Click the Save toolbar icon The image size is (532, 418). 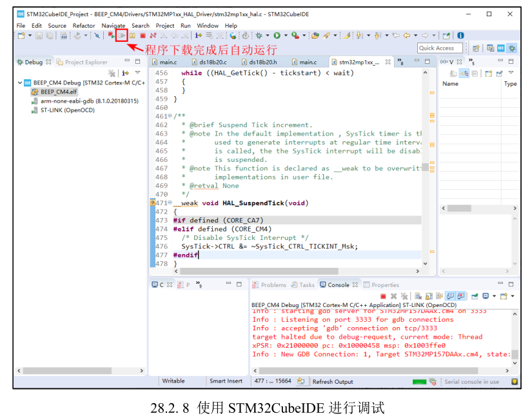click(39, 35)
